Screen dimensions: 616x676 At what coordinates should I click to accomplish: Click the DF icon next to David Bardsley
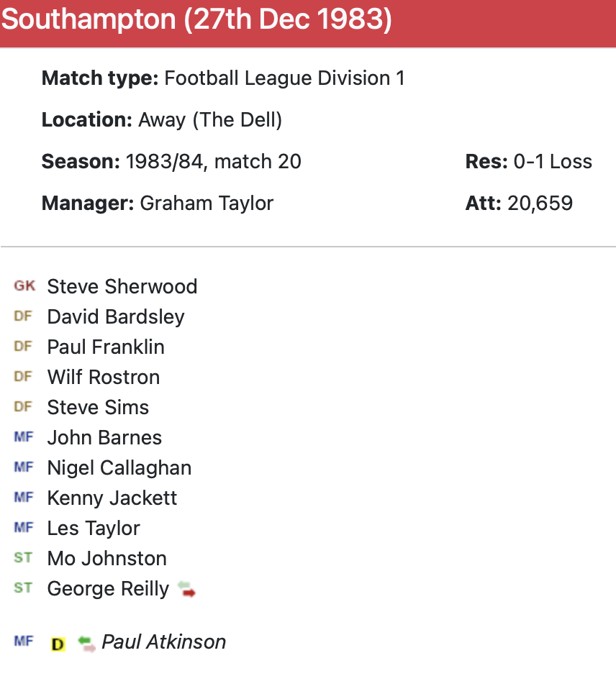coord(23,316)
